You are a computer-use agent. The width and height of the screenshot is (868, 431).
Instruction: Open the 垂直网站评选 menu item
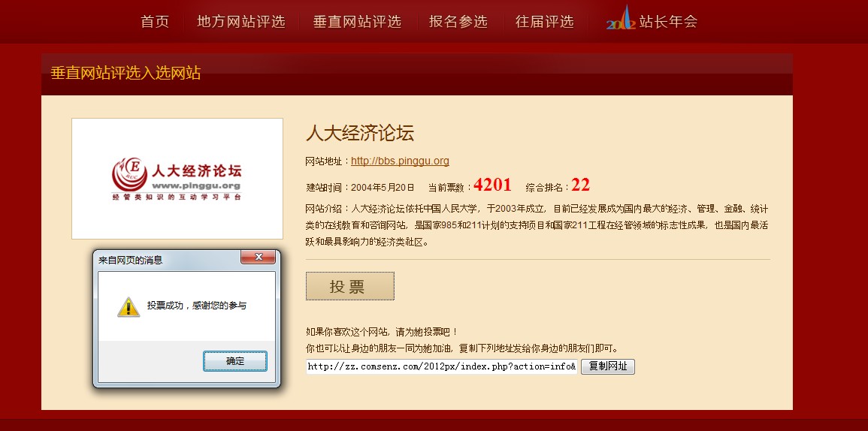pyautogui.click(x=357, y=22)
